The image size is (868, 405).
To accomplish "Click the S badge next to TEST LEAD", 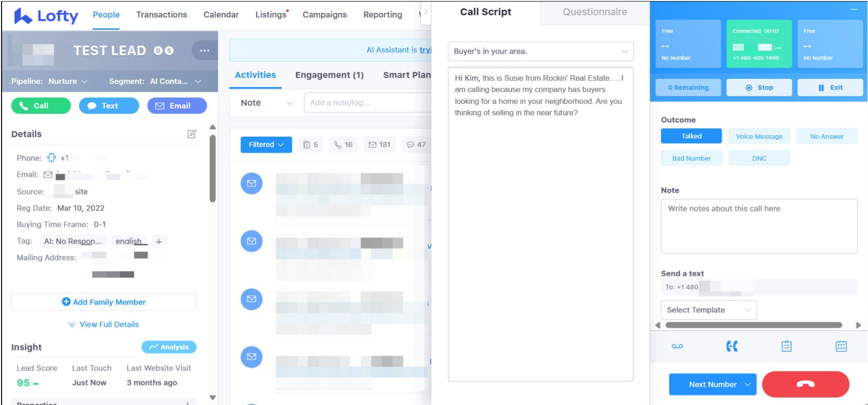I will 169,51.
